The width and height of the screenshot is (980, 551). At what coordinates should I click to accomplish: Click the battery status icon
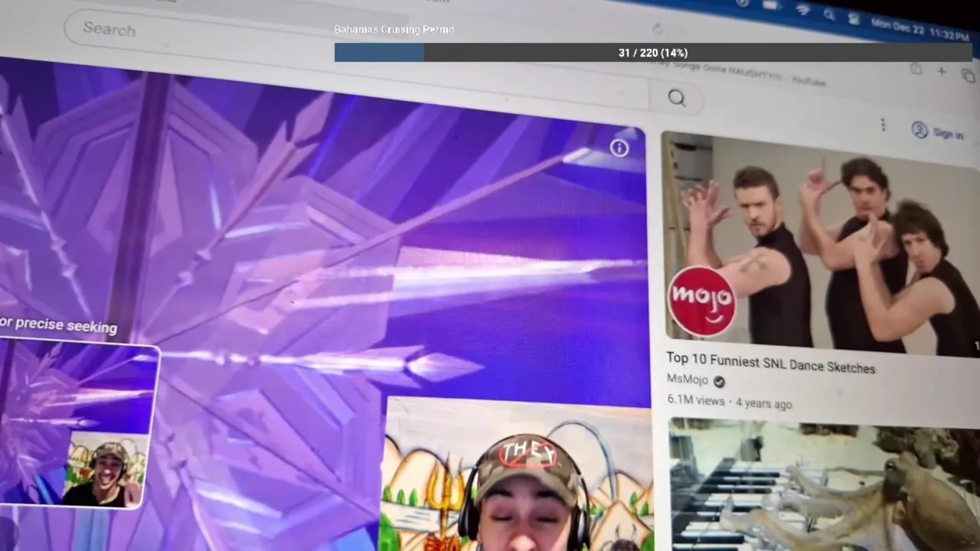771,6
